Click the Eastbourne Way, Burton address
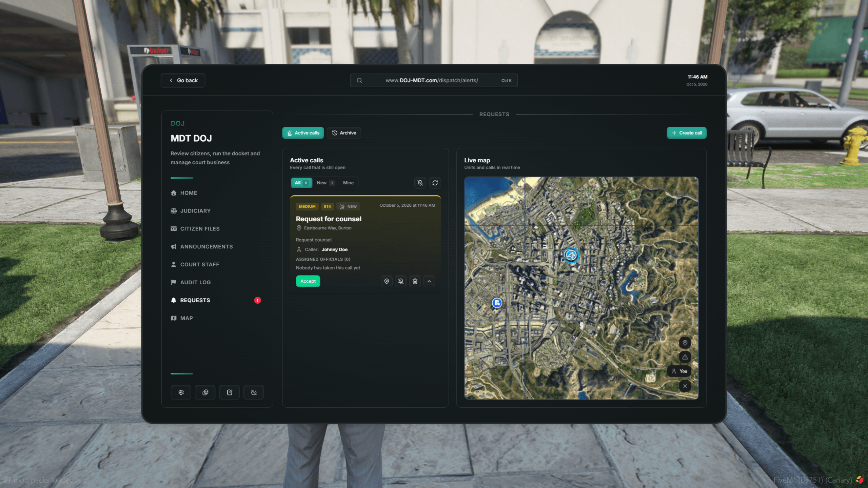This screenshot has height=488, width=868. pos(328,228)
